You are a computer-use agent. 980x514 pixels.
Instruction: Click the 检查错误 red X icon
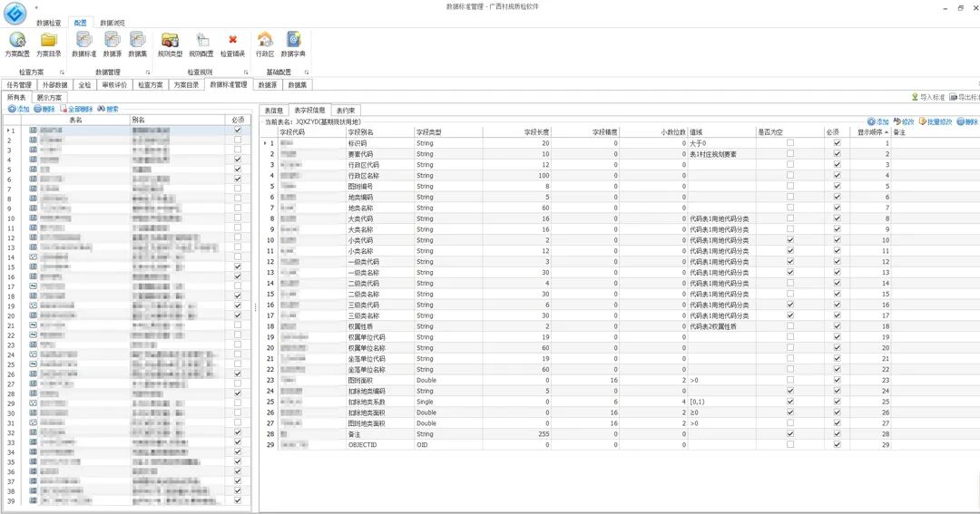pos(232,39)
